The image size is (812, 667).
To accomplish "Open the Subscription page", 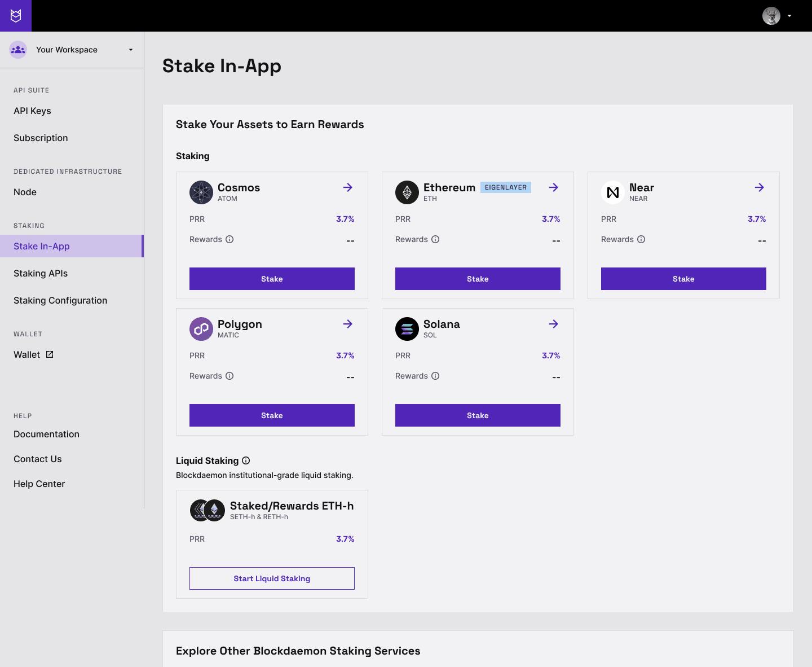I will tap(41, 138).
